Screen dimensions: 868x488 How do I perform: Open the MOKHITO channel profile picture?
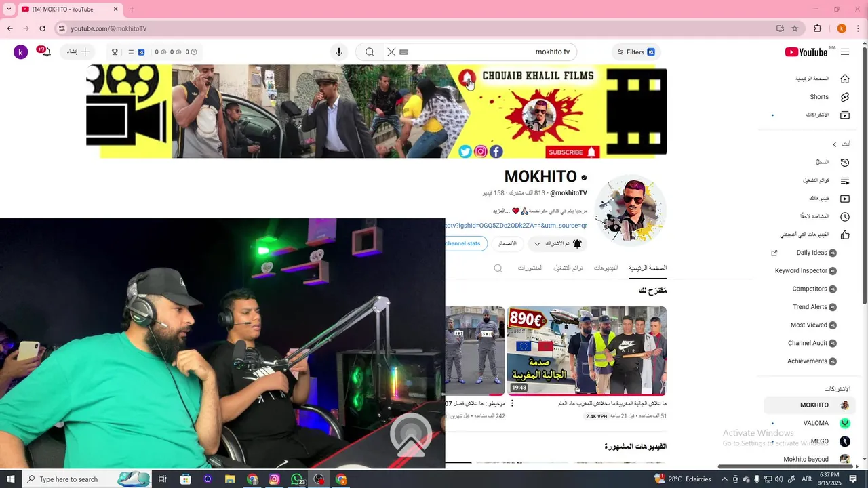(x=631, y=210)
